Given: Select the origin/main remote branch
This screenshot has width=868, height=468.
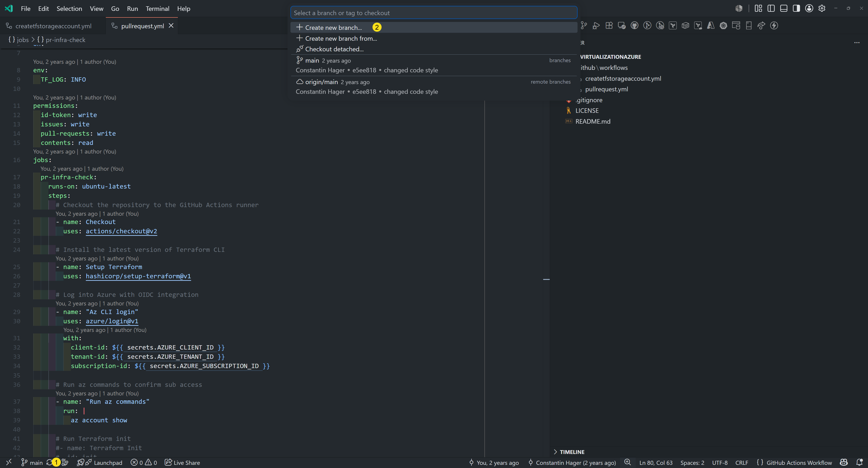Looking at the screenshot, I should (x=434, y=87).
